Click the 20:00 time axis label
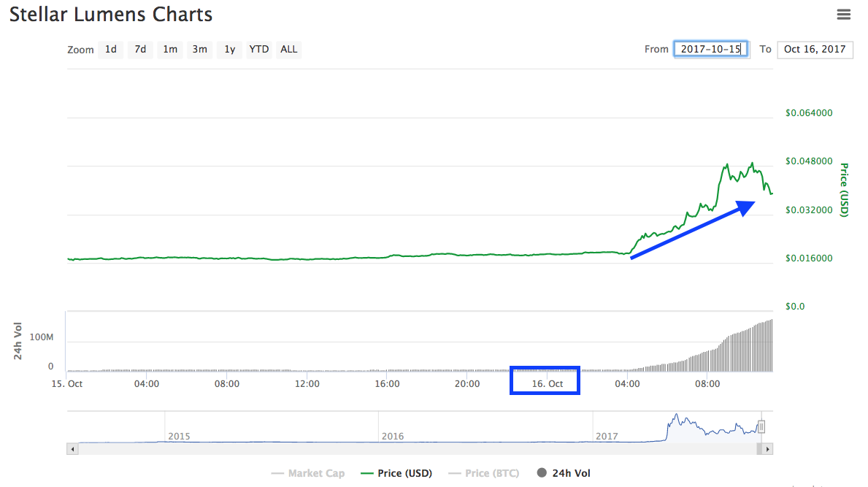Image resolution: width=868 pixels, height=487 pixels. 467,383
